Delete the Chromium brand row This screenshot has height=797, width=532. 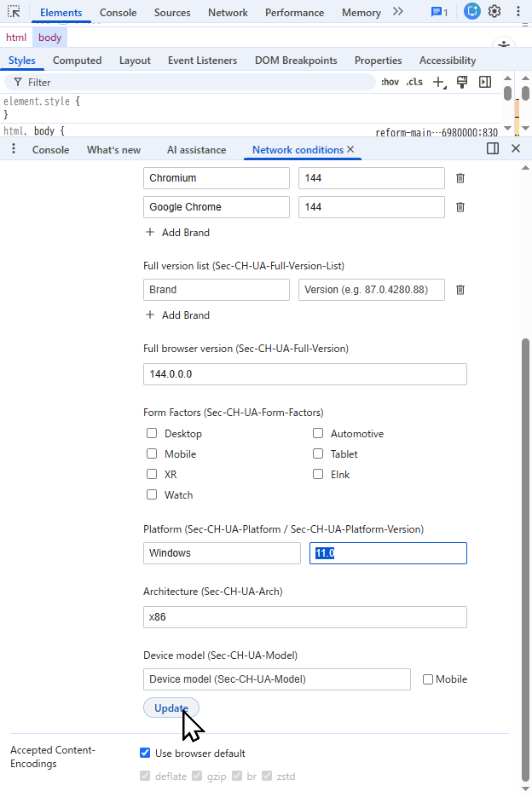(x=460, y=178)
